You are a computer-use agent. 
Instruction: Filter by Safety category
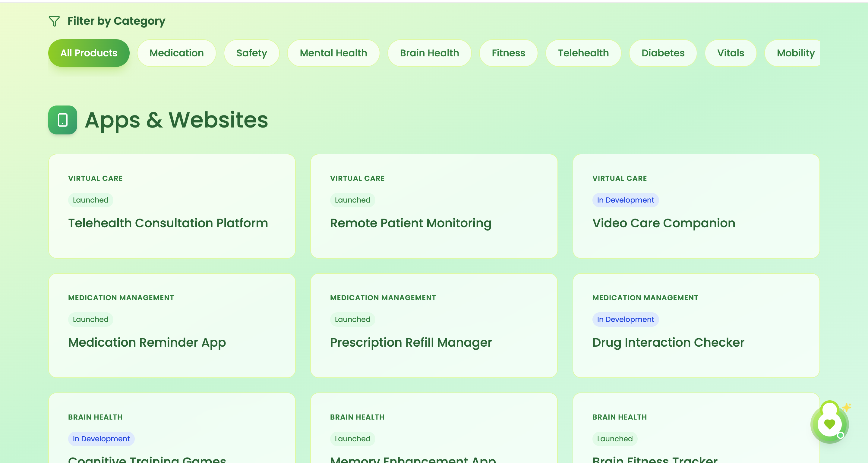(x=251, y=53)
